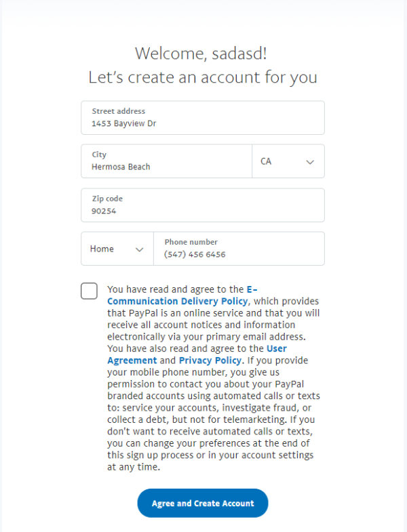Click the 1453 Bayview Dr address value
The width and height of the screenshot is (407, 532).
click(124, 124)
